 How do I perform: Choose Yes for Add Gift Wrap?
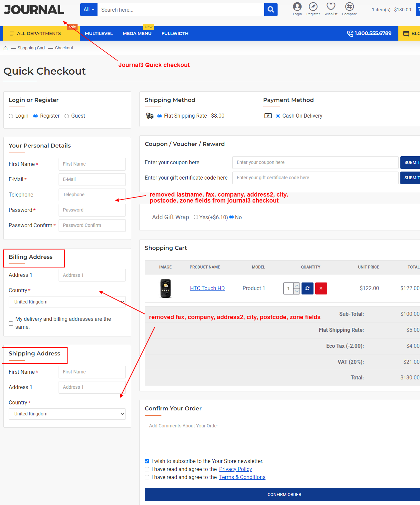[196, 217]
